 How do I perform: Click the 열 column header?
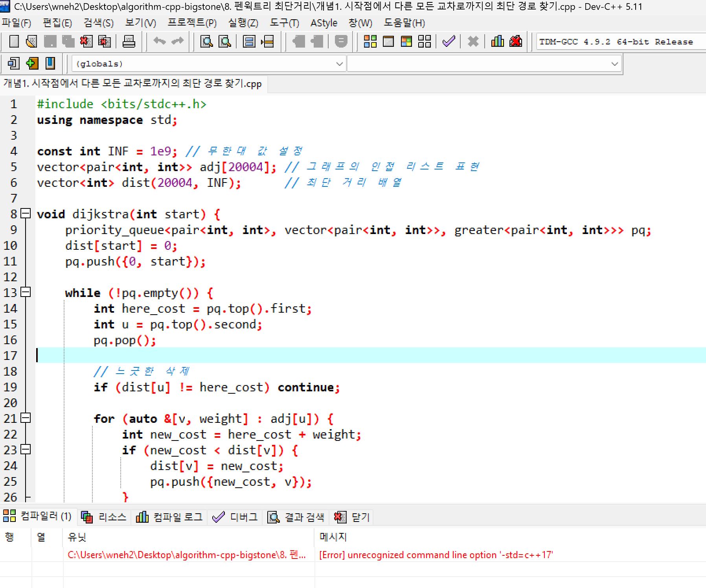[47, 537]
